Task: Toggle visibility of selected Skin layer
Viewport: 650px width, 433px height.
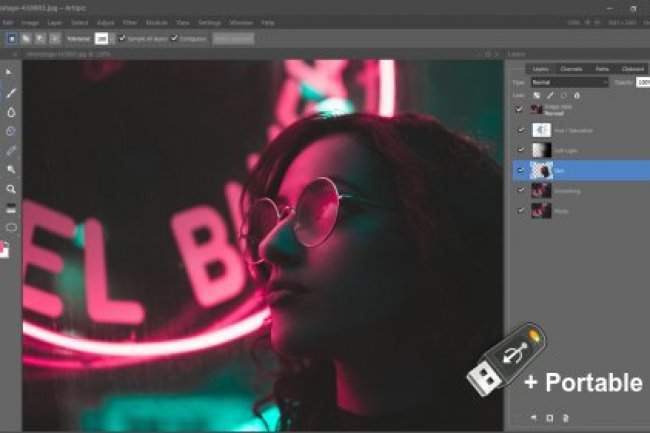Action: tap(521, 170)
